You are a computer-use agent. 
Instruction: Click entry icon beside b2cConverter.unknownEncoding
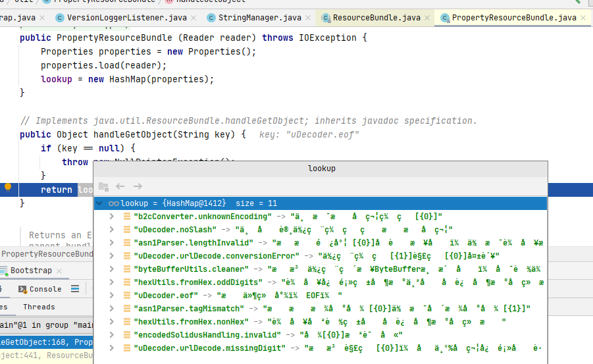coord(127,217)
